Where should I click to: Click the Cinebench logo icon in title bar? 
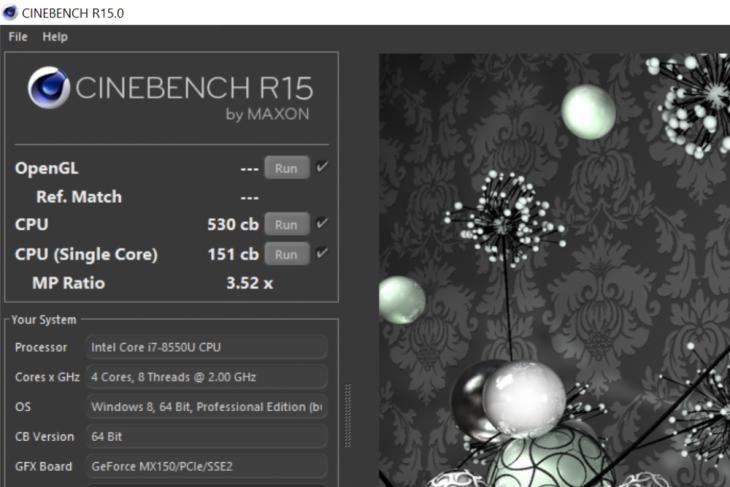10,13
